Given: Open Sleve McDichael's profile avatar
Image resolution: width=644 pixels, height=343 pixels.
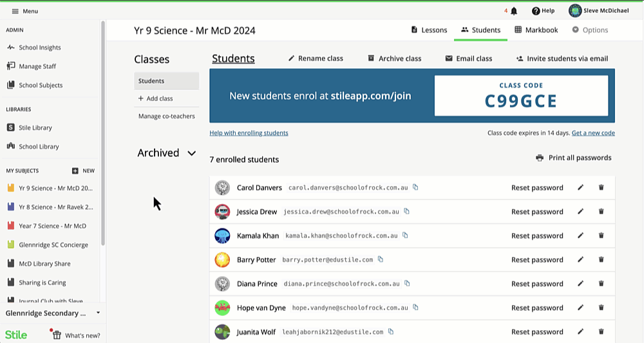Looking at the screenshot, I should pyautogui.click(x=575, y=11).
